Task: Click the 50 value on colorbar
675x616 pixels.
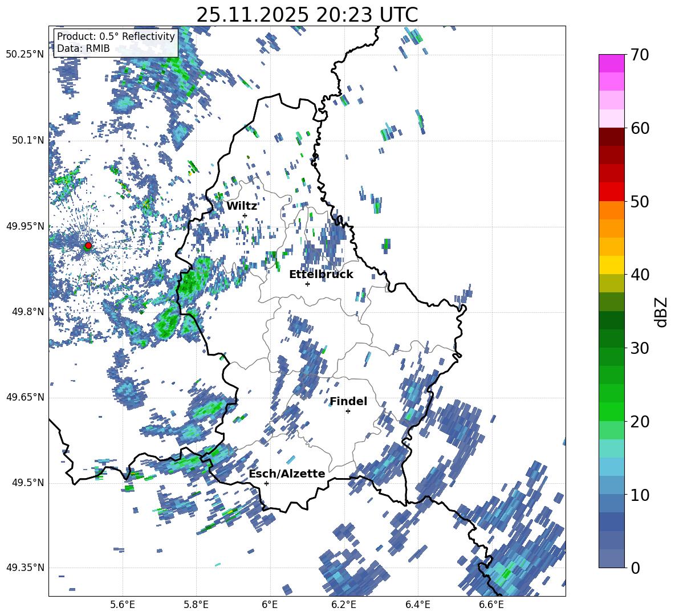Action: pos(640,202)
